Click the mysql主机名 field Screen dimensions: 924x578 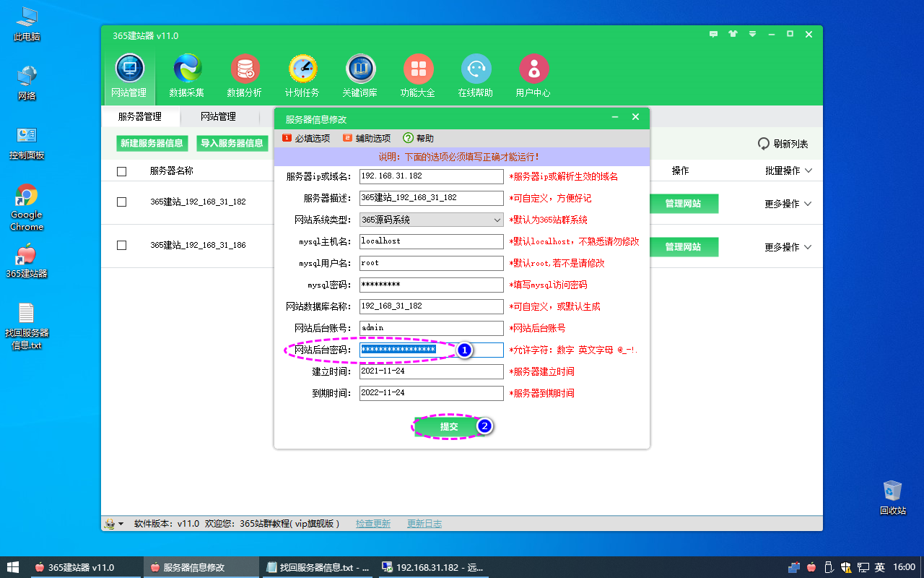coord(432,241)
